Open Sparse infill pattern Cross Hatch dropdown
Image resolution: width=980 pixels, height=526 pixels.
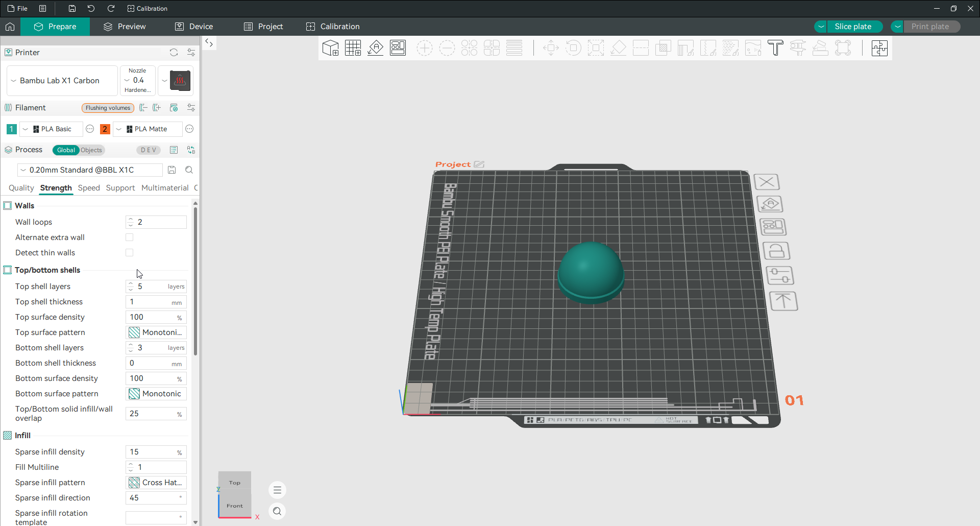(156, 483)
